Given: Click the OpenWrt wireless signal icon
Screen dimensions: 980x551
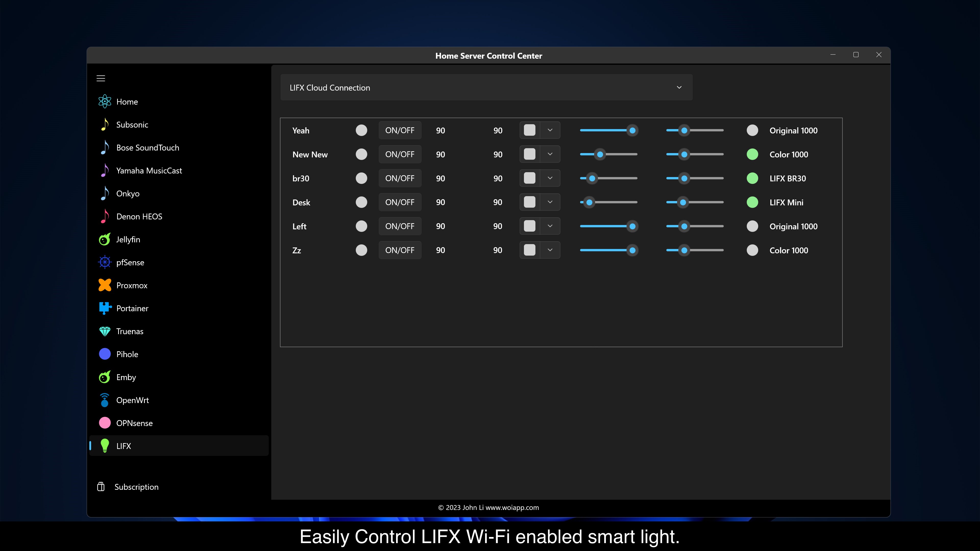Looking at the screenshot, I should tap(105, 400).
